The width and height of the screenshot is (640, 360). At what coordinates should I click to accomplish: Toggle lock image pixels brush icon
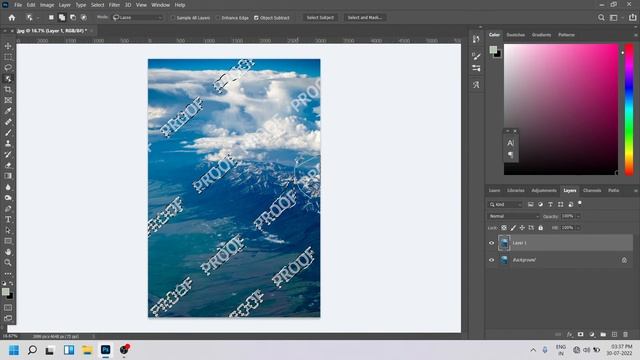pyautogui.click(x=513, y=228)
